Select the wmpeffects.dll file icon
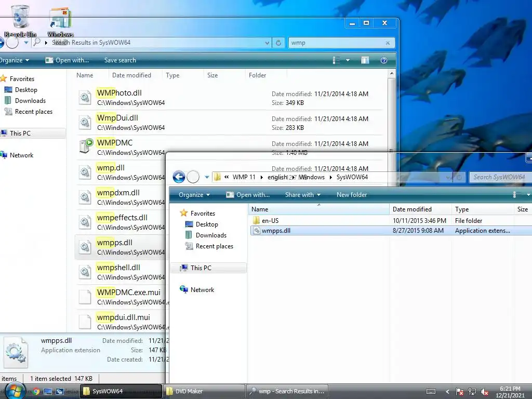This screenshot has width=532, height=399. click(x=85, y=222)
